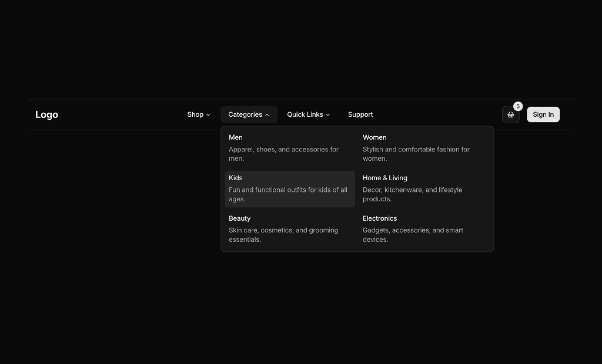Viewport: 602px width, 364px height.
Task: Click the Logo to go home
Action: click(x=46, y=114)
